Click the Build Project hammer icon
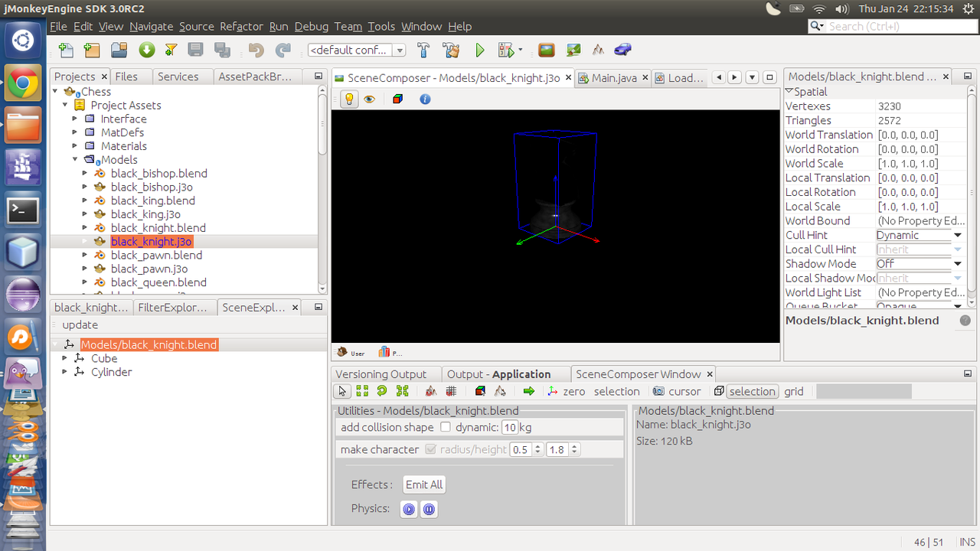Screen dimensions: 980x551 click(423, 51)
